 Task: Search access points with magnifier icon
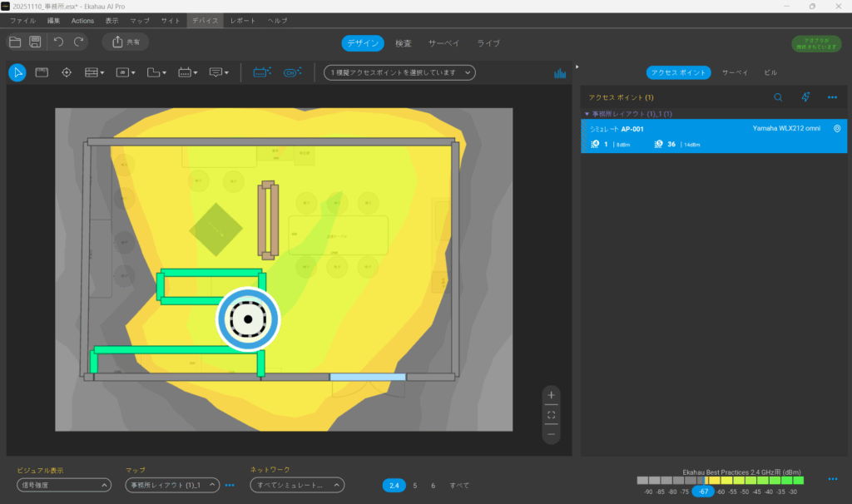(x=778, y=97)
